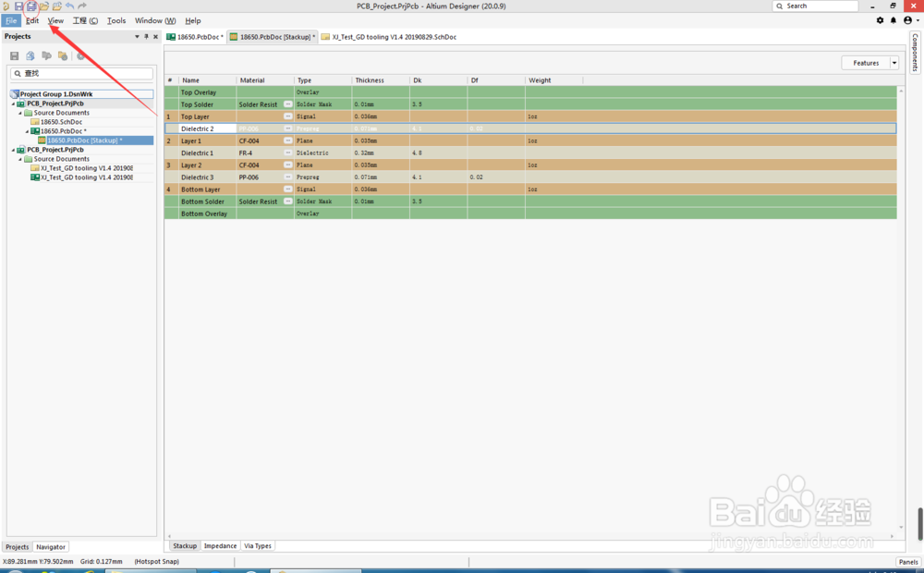Click the Stackup tab at bottom
The image size is (924, 573).
[x=185, y=546]
